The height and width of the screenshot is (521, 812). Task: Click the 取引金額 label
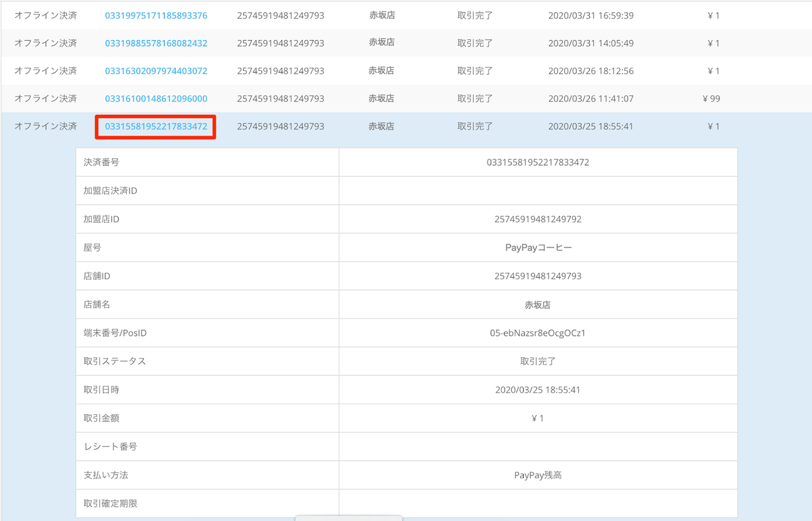[x=101, y=418]
